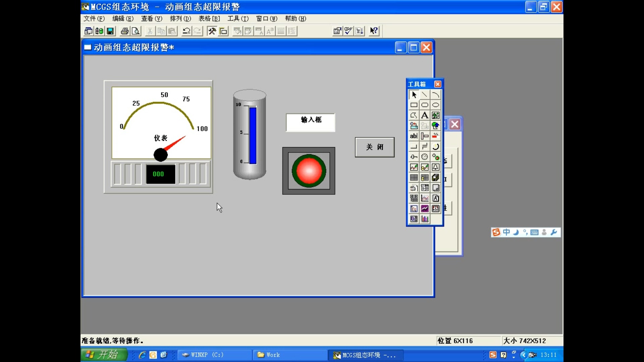
Task: Select the Line tool in toolbox
Action: tap(425, 95)
